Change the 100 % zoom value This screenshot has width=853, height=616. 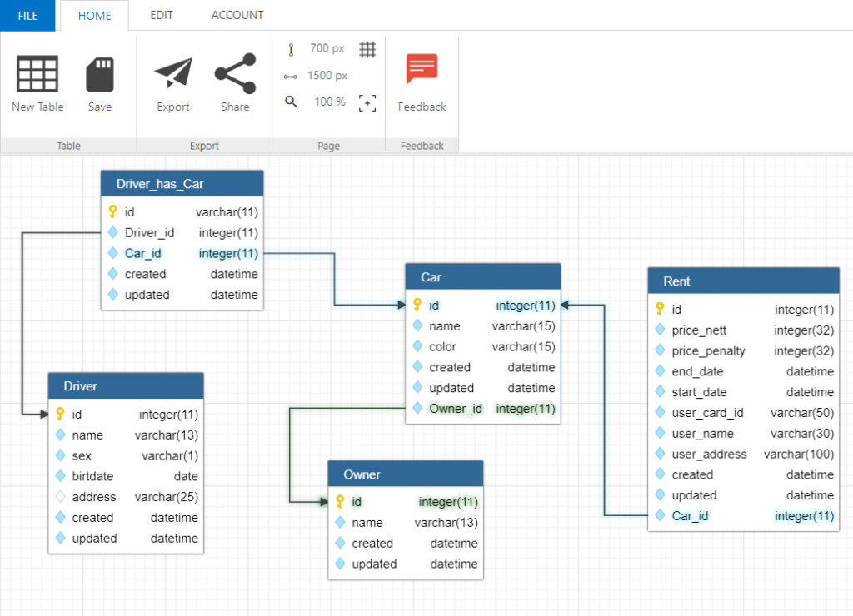pos(330,102)
